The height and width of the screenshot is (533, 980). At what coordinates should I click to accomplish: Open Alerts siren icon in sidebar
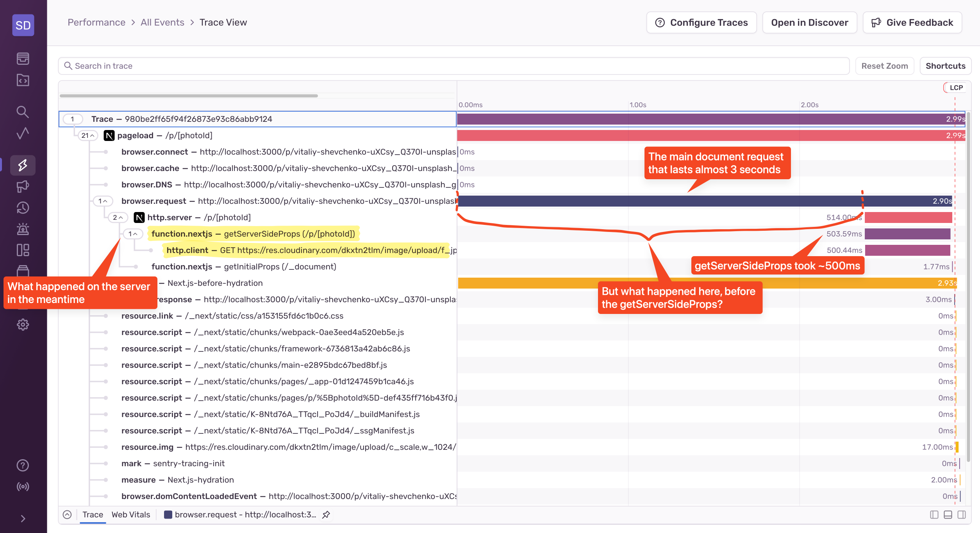23,229
